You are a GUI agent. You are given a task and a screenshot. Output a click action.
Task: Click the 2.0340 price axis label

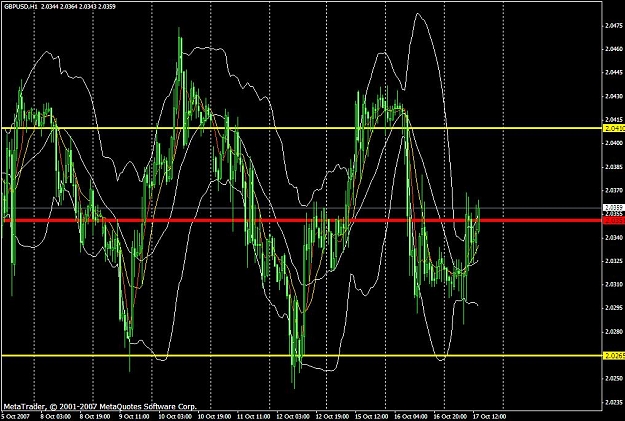tap(614, 238)
